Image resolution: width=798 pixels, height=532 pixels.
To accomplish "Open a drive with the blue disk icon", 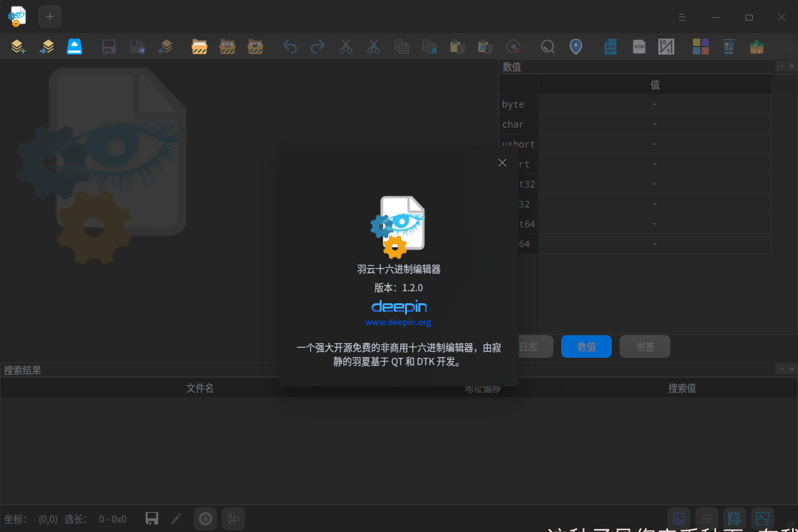I will click(x=74, y=47).
